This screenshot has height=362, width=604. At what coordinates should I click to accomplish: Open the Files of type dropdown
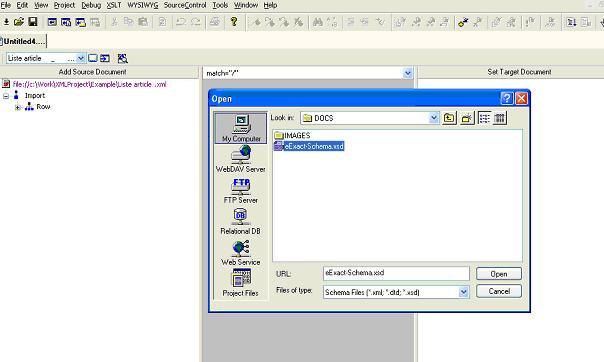click(x=464, y=292)
